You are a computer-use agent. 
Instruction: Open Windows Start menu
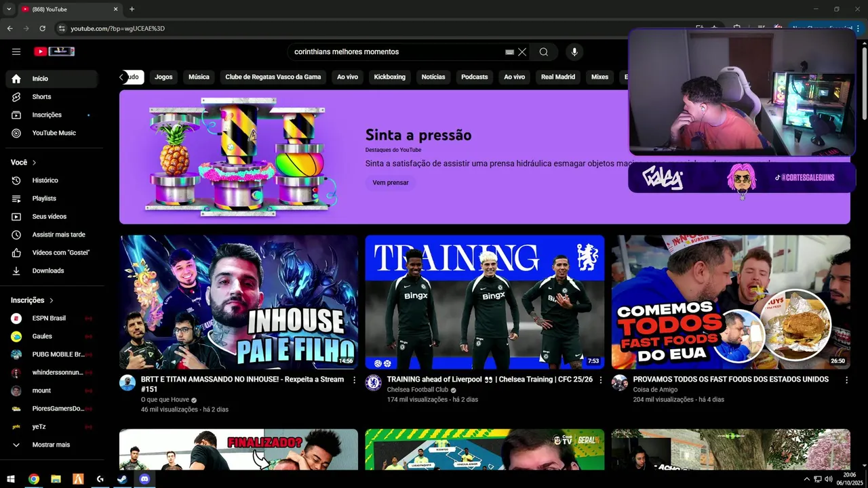11,479
